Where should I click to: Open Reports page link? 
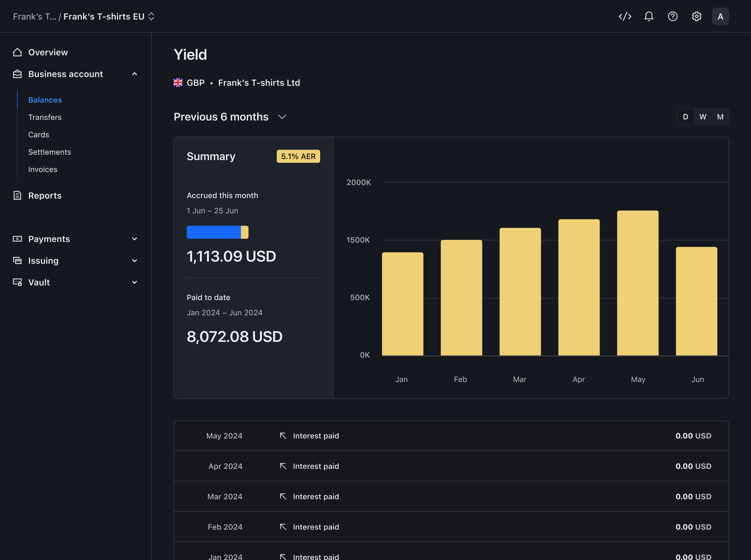[45, 196]
